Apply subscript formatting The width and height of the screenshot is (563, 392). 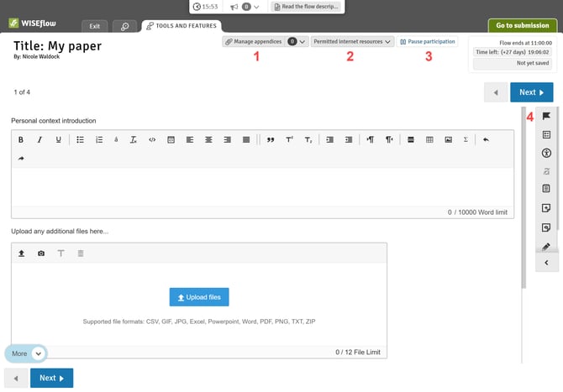pyautogui.click(x=308, y=140)
